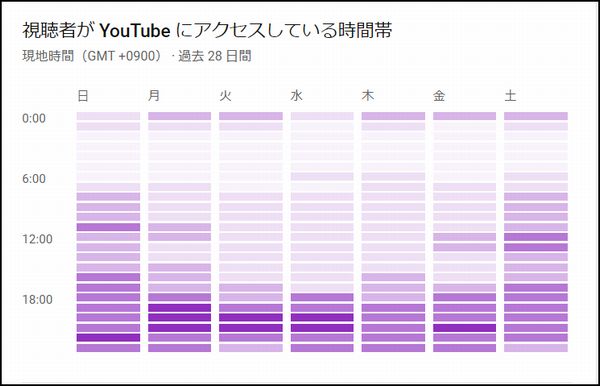
Task: Click Sunday's 11:00 purple heatmap cell
Action: point(108,227)
